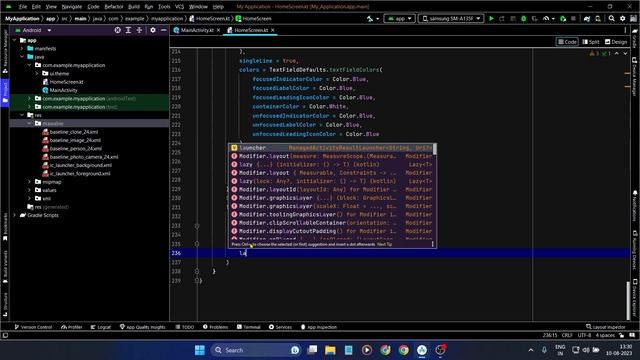Close the HomeScreen.kt tab
Viewport: 640px width, 360px height.
[273, 30]
